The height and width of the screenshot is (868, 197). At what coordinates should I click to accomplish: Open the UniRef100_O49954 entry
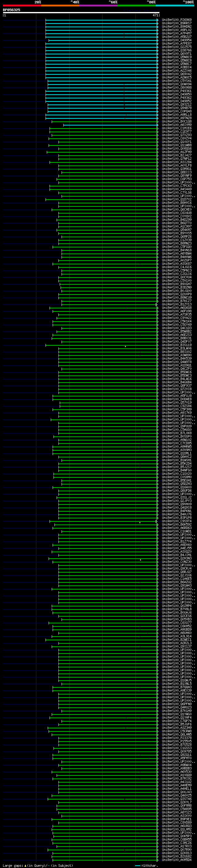tap(176, 40)
